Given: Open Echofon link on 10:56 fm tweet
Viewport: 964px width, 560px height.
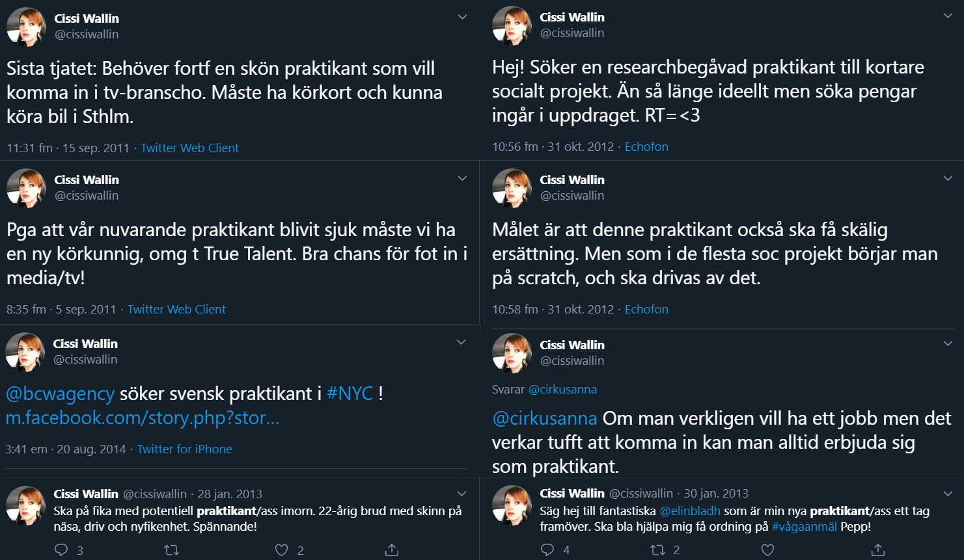Looking at the screenshot, I should pyautogui.click(x=646, y=146).
